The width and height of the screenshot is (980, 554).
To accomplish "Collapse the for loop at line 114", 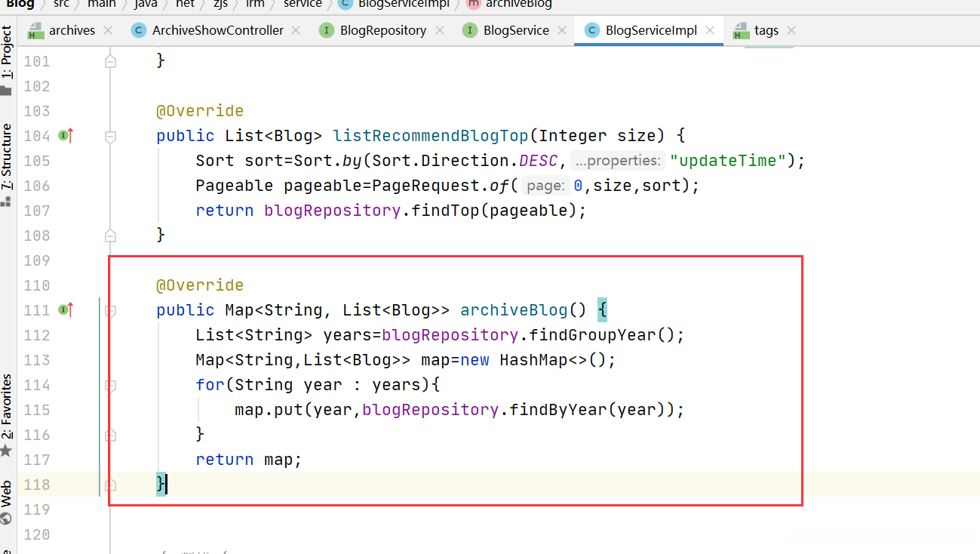I will point(110,386).
